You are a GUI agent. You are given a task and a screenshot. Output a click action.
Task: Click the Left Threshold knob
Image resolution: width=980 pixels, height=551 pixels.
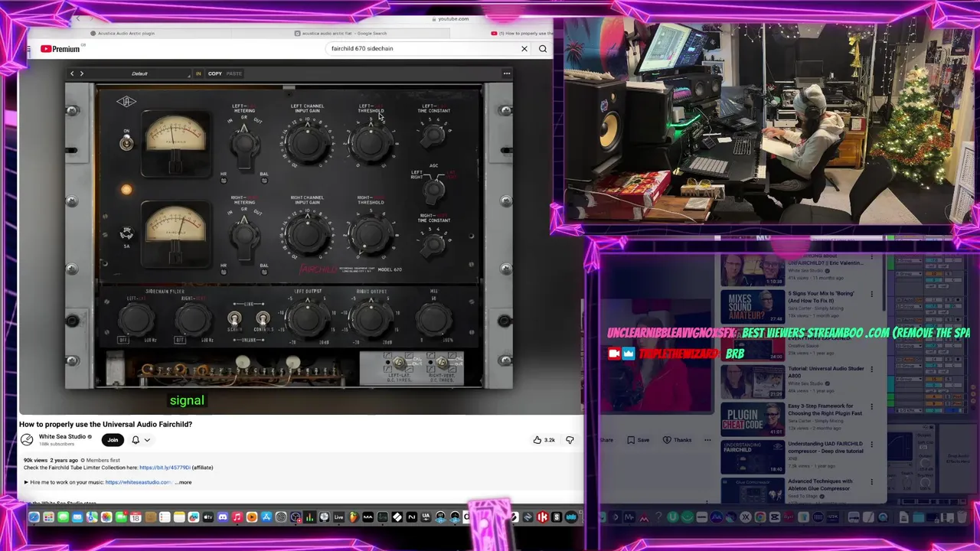point(371,142)
